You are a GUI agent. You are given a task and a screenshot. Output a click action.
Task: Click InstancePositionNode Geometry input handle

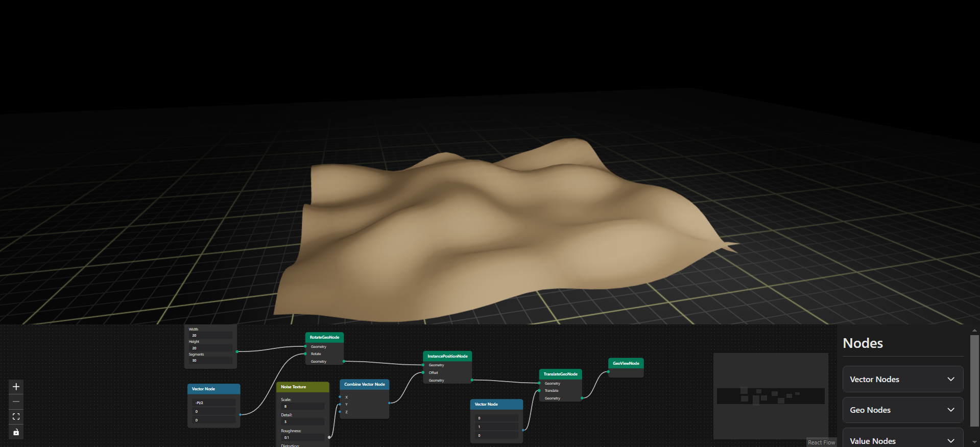coord(423,365)
